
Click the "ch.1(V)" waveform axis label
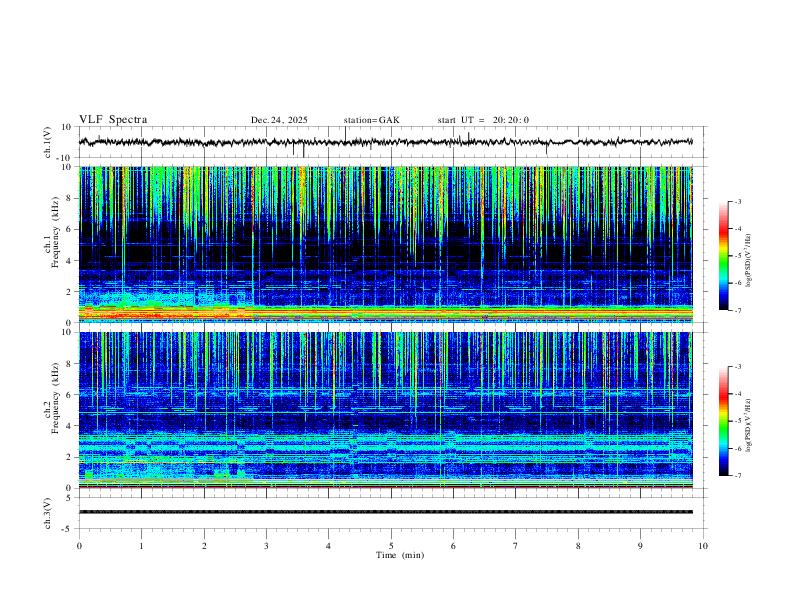pos(48,142)
